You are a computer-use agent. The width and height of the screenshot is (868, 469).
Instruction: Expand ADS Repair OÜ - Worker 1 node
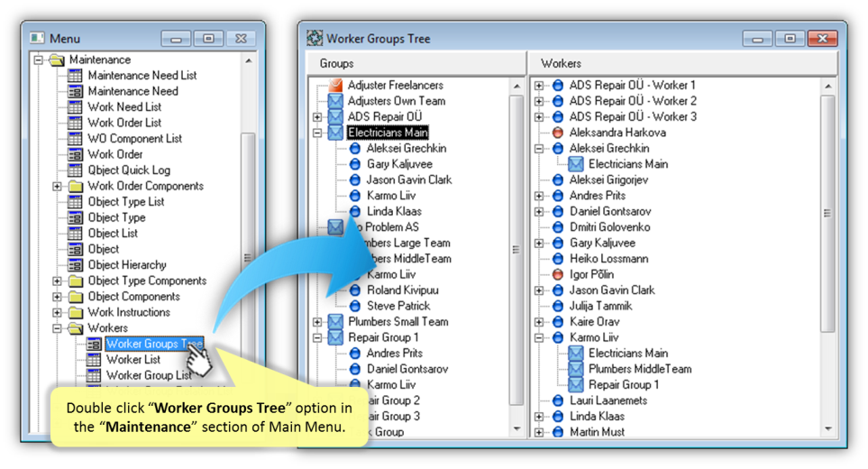click(x=539, y=86)
